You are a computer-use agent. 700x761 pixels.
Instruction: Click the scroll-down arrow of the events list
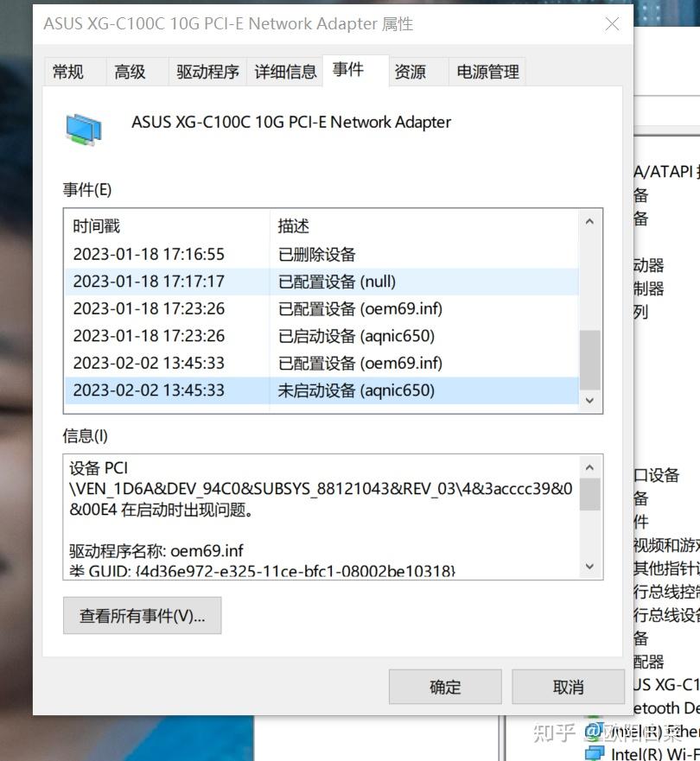tap(589, 400)
